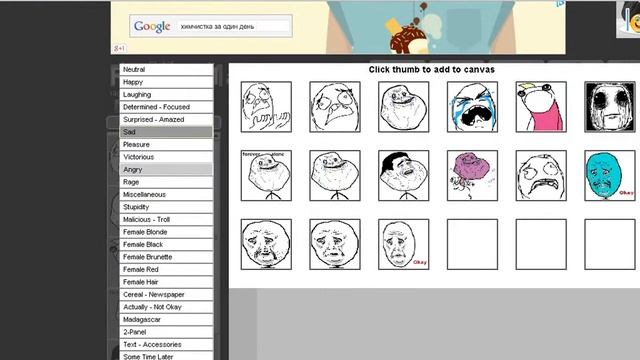Click the Google search field in ad
Viewport: 640px width, 360px height.
point(233,26)
